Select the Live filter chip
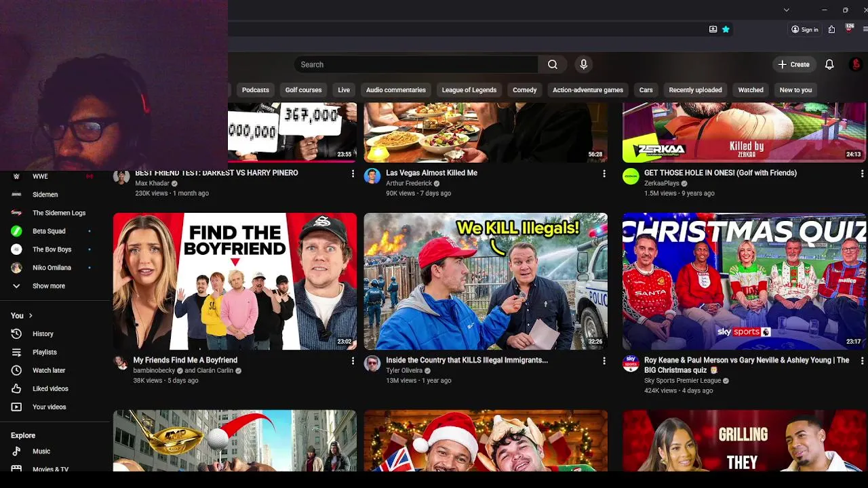The image size is (868, 488). click(x=344, y=90)
